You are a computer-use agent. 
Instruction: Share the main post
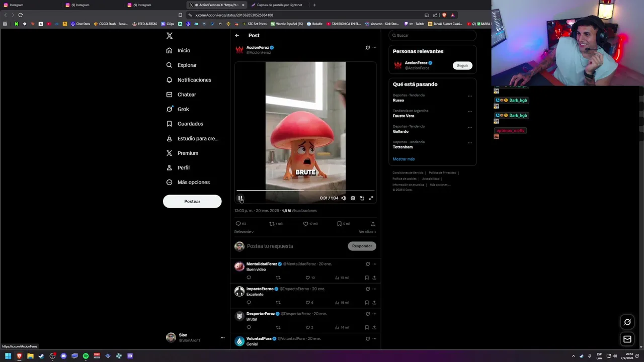[x=373, y=224]
